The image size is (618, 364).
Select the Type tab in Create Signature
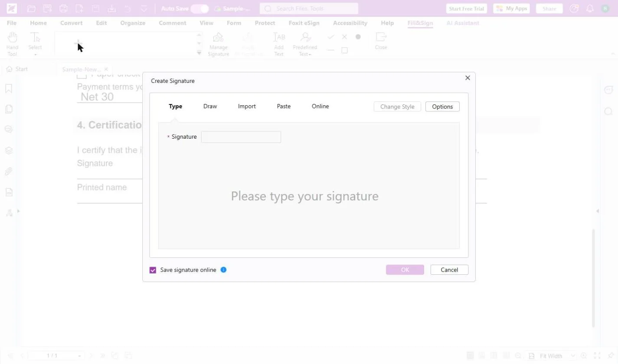tap(175, 106)
